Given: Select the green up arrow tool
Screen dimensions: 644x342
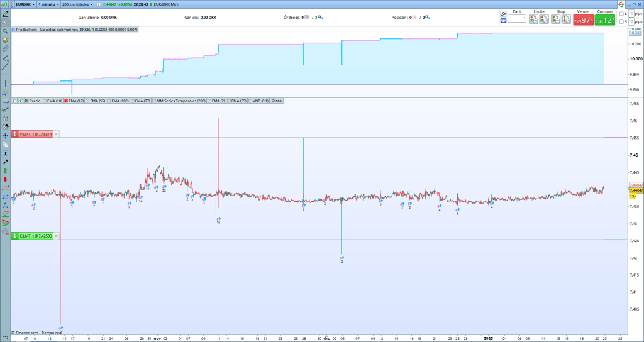Looking at the screenshot, I should coord(5,170).
